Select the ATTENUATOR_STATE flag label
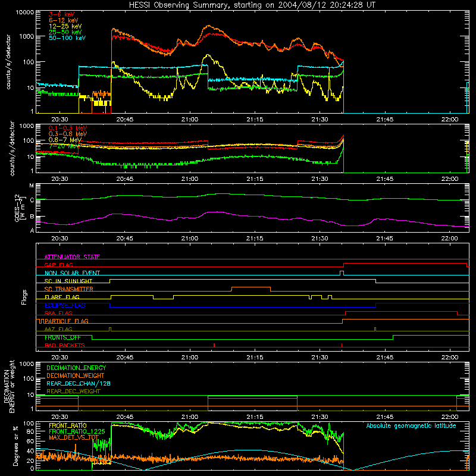 click(x=72, y=257)
